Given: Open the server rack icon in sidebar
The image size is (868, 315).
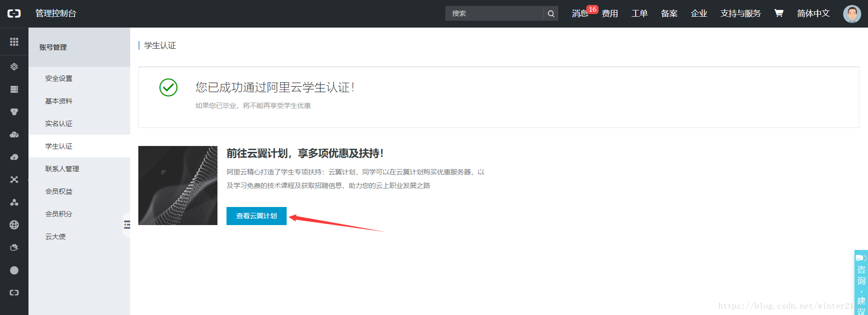Looking at the screenshot, I should (x=14, y=89).
